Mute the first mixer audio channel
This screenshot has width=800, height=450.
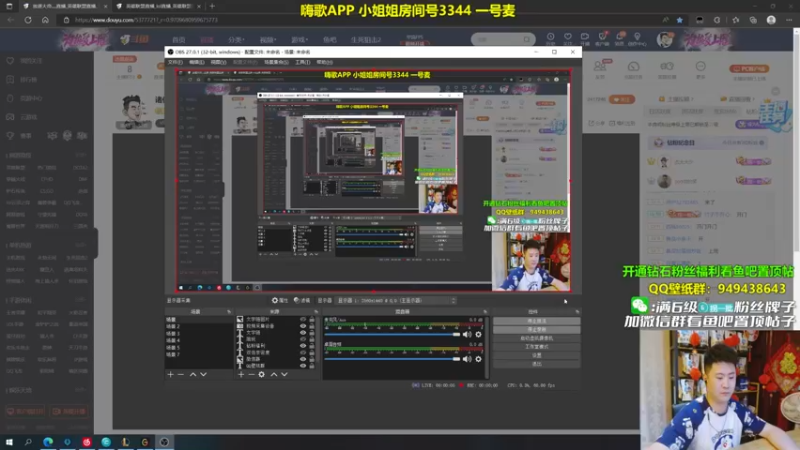467,335
